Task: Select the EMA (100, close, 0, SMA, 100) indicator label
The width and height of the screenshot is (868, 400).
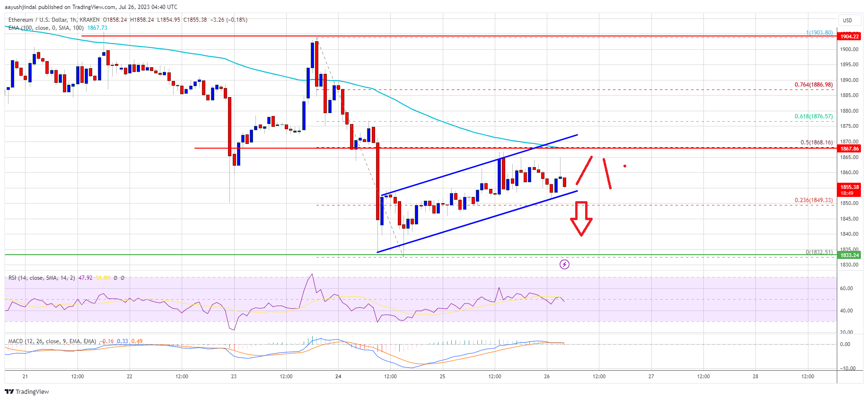Action: tap(46, 28)
